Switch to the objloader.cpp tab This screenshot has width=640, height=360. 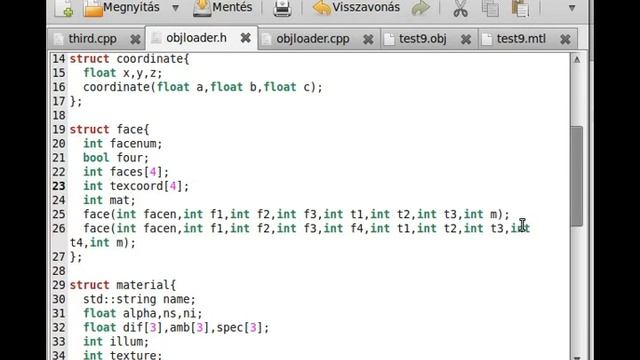coord(313,39)
